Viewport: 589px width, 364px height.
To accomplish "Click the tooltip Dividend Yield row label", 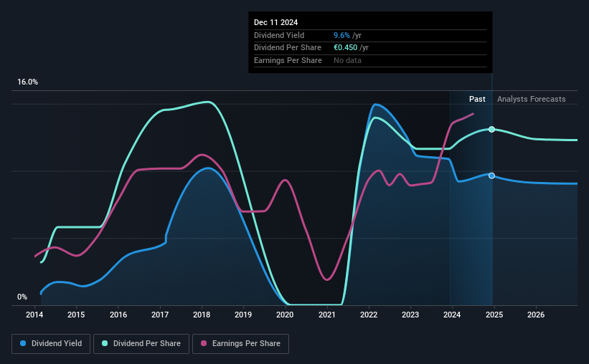I will click(279, 35).
